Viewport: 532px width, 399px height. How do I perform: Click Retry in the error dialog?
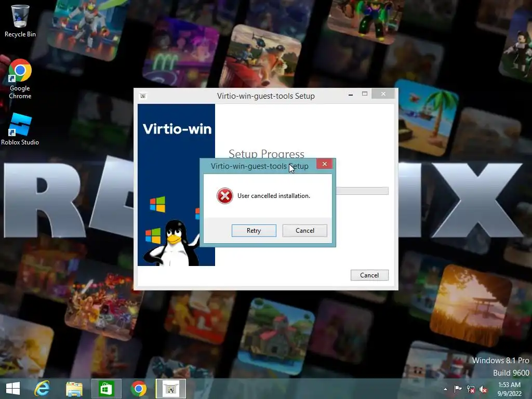254,231
